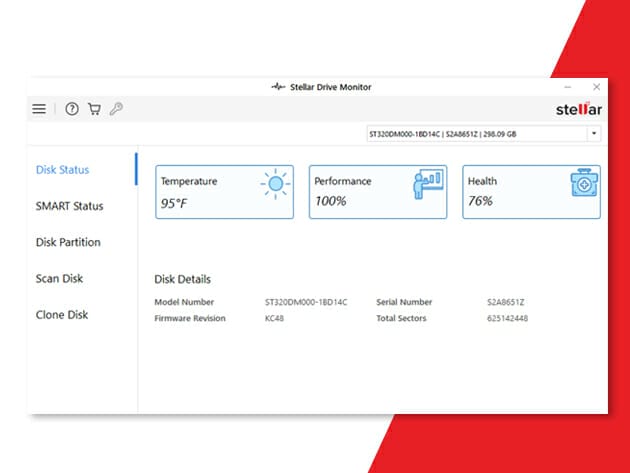Screen dimensions: 630x473
Task: Click the help question mark icon
Action: coord(72,109)
